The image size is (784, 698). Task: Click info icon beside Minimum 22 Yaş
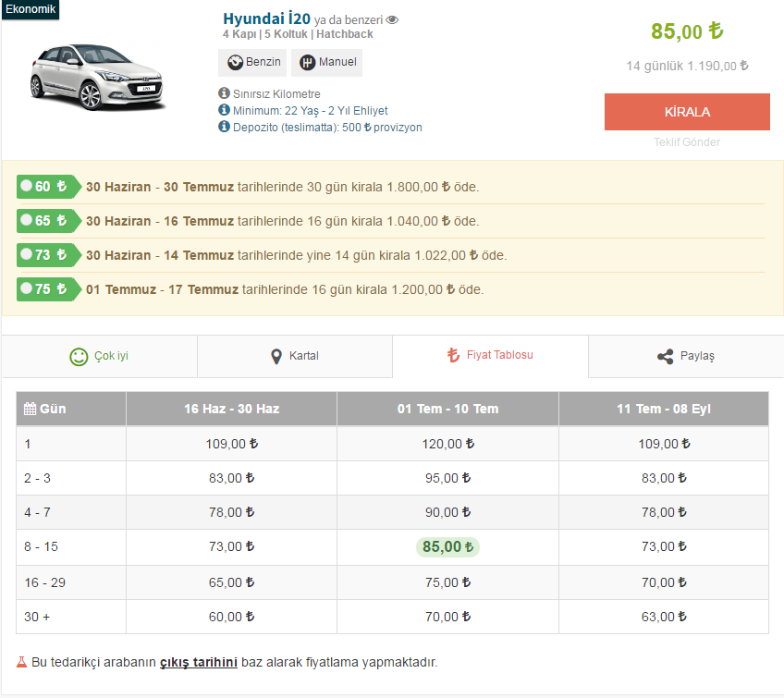coord(224,110)
